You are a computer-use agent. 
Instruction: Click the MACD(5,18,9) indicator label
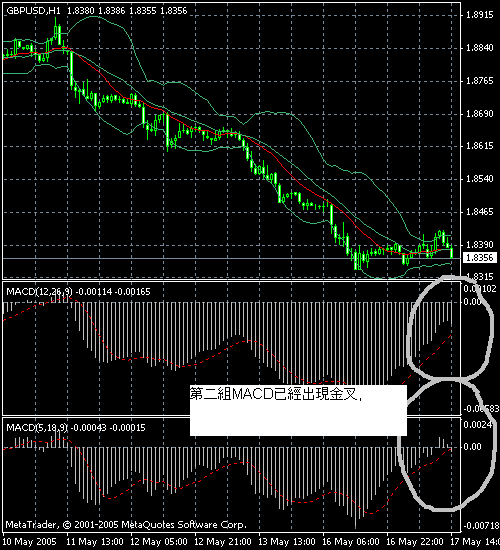coord(37,428)
